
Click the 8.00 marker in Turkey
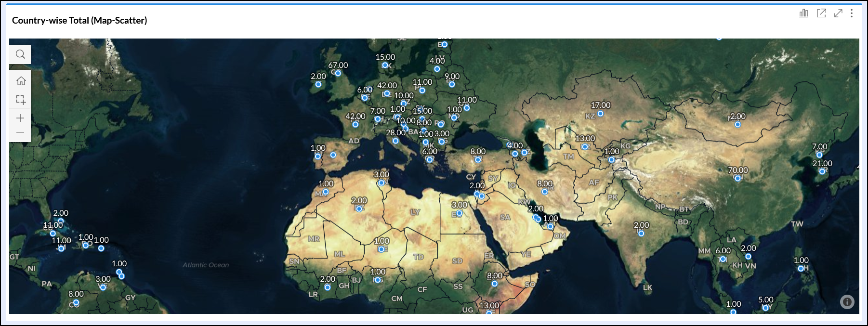click(x=478, y=159)
